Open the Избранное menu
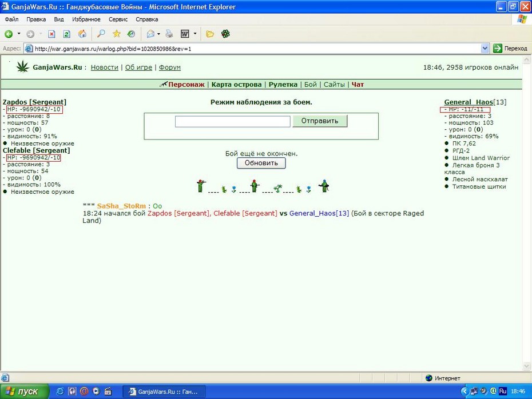532x399 pixels. tap(86, 19)
